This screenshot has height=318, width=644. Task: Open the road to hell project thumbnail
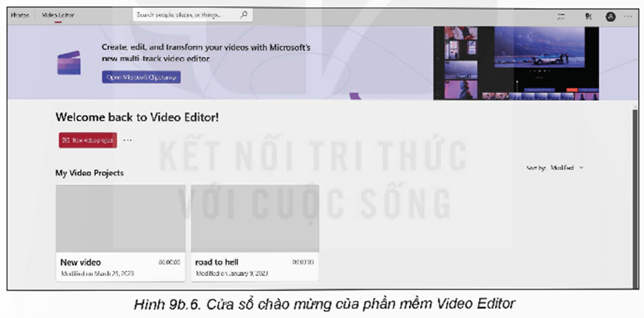pyautogui.click(x=255, y=218)
